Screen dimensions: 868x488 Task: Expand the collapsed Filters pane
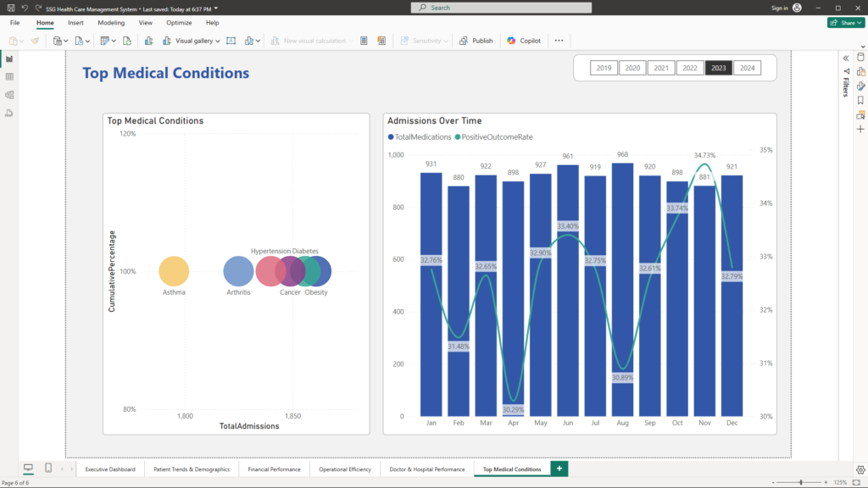click(x=845, y=58)
